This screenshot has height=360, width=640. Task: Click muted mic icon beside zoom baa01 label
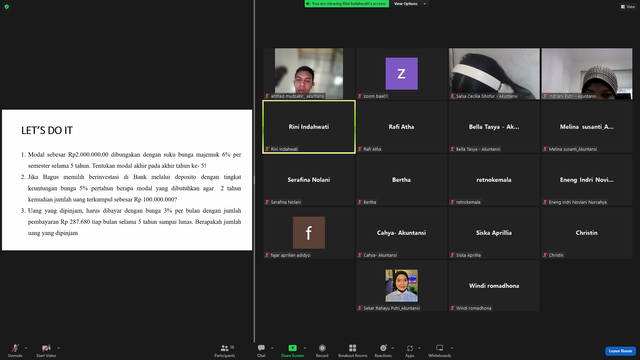[x=360, y=96]
